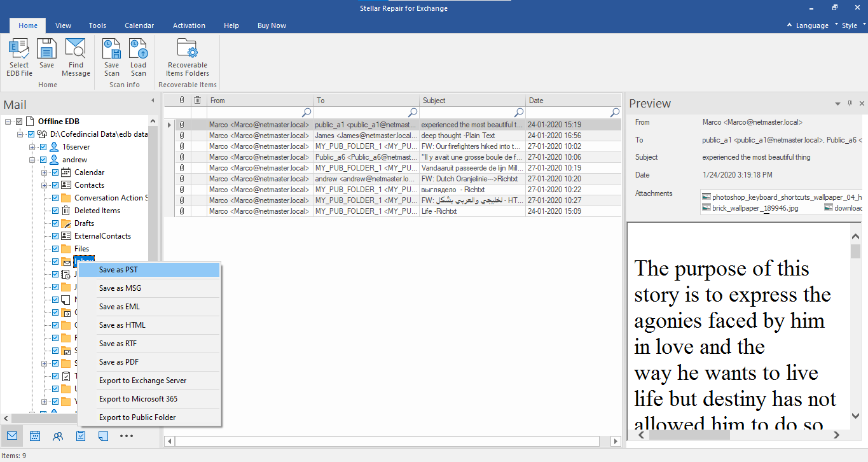The width and height of the screenshot is (868, 462).
Task: Collapse Mail pane with arrow icon
Action: click(153, 101)
